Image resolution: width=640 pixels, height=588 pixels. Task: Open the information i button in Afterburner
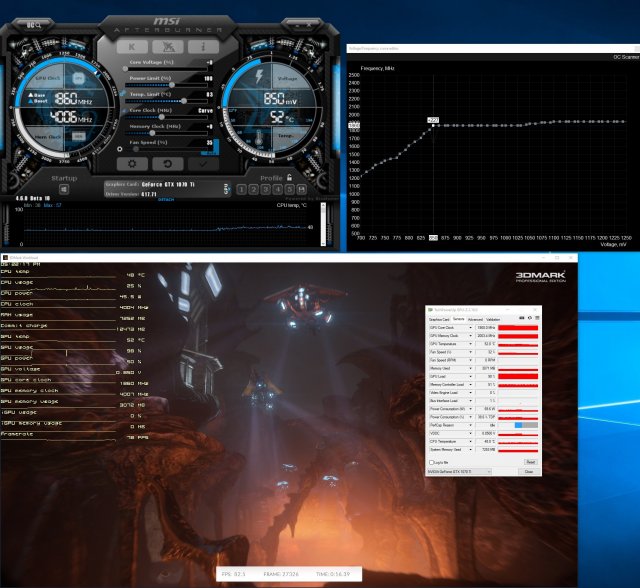coord(203,47)
